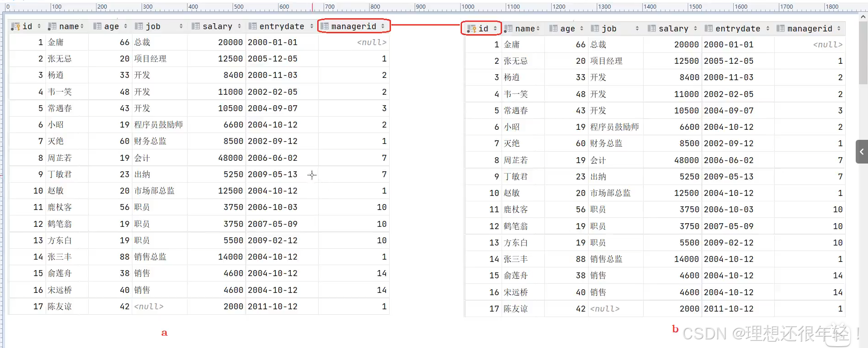Select entrydate 2005-12-05 in the right table
The height and width of the screenshot is (348, 868).
click(729, 61)
